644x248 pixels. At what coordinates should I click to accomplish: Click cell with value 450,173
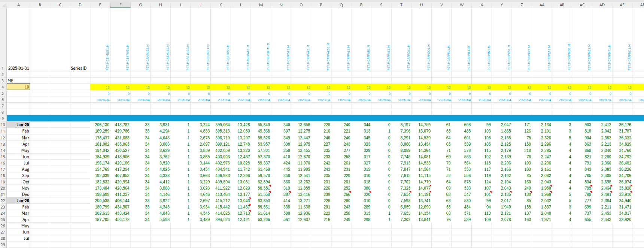pos(120,220)
